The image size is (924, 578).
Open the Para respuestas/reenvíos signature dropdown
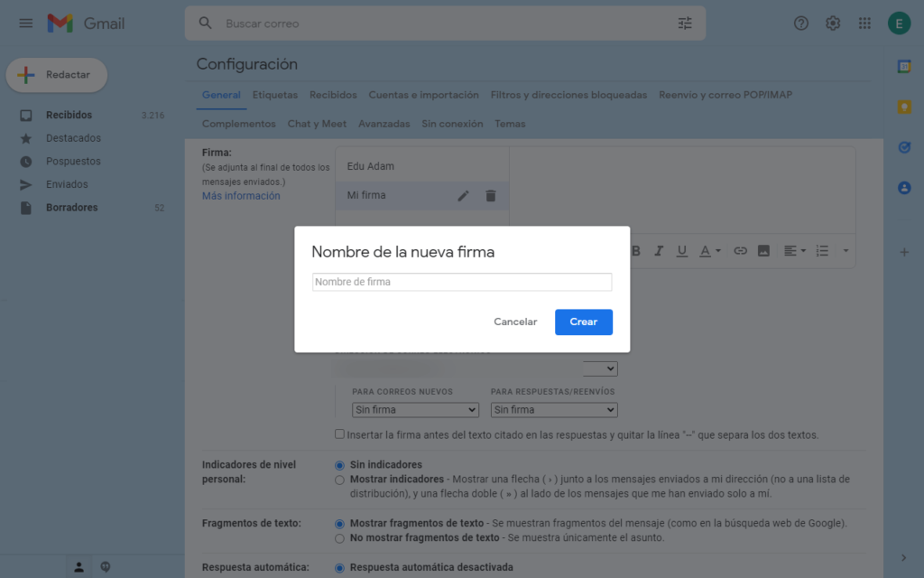click(x=554, y=410)
